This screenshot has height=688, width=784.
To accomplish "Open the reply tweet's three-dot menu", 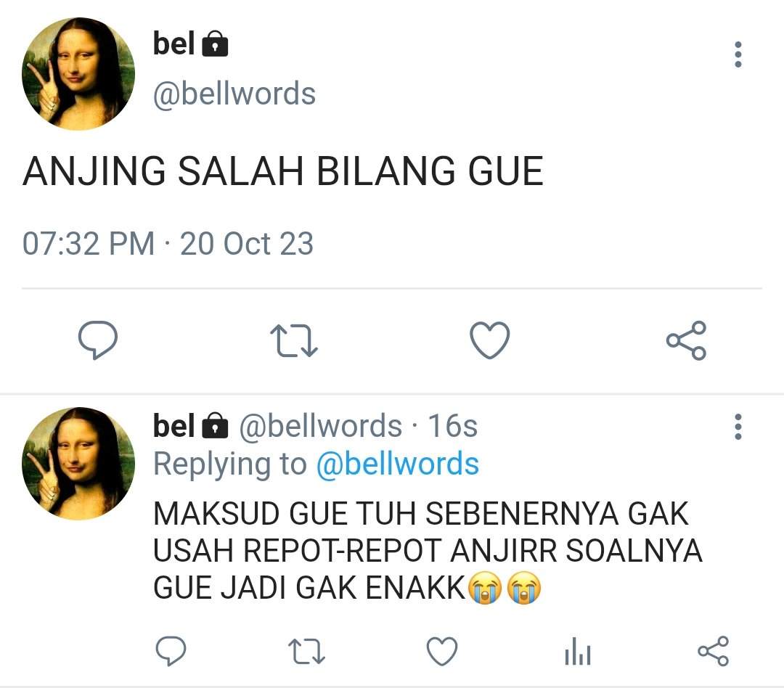I will (x=738, y=427).
